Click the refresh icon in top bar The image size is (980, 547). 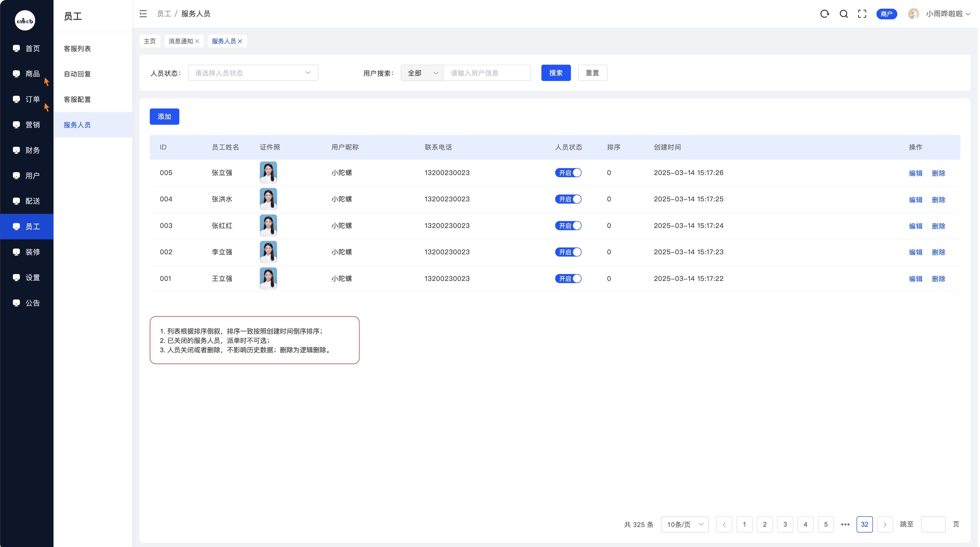[824, 14]
